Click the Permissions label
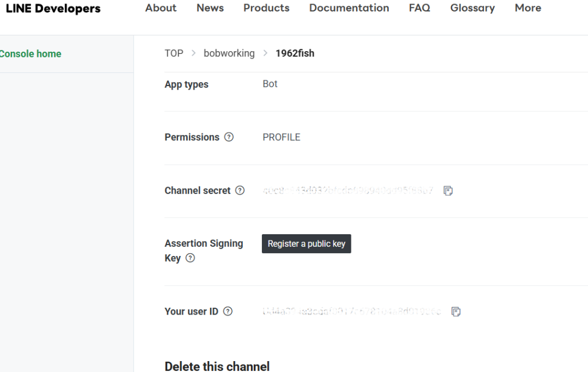588x372 pixels. (192, 137)
